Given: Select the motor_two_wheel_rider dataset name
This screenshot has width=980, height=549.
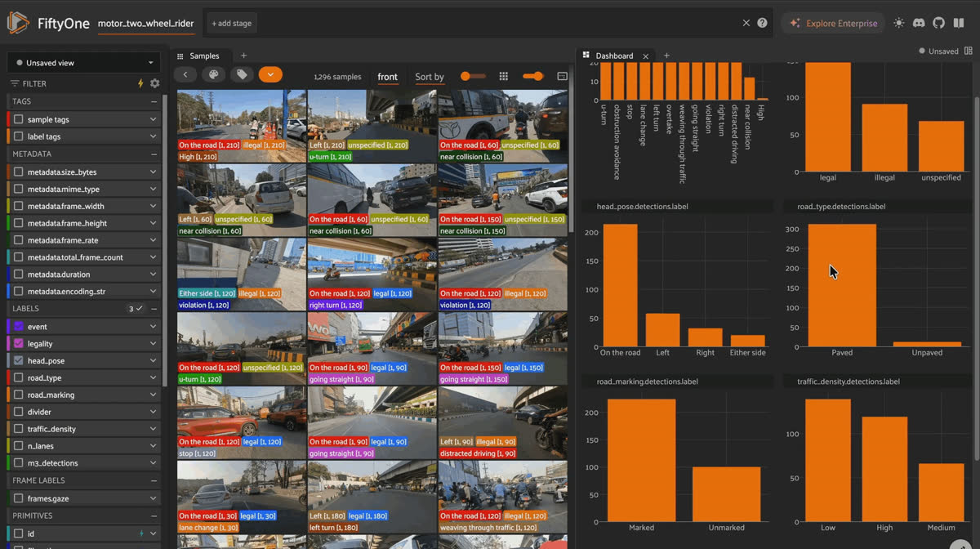Looking at the screenshot, I should coord(146,24).
